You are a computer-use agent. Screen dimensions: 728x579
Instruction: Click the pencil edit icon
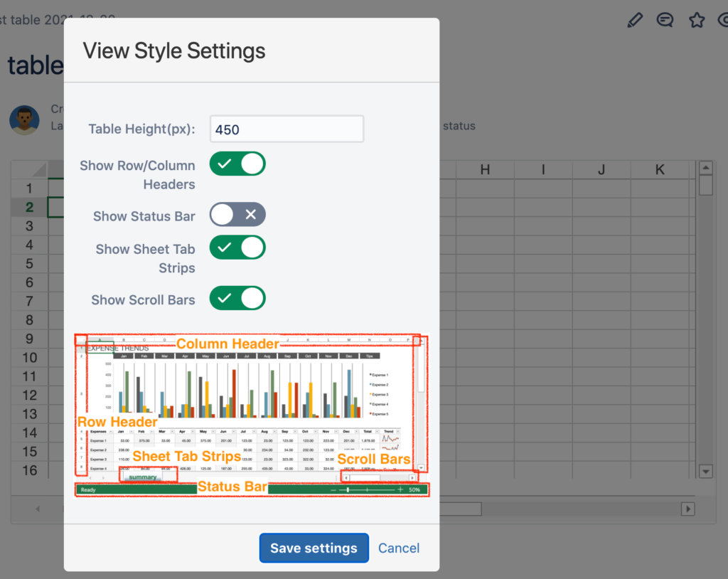(634, 20)
